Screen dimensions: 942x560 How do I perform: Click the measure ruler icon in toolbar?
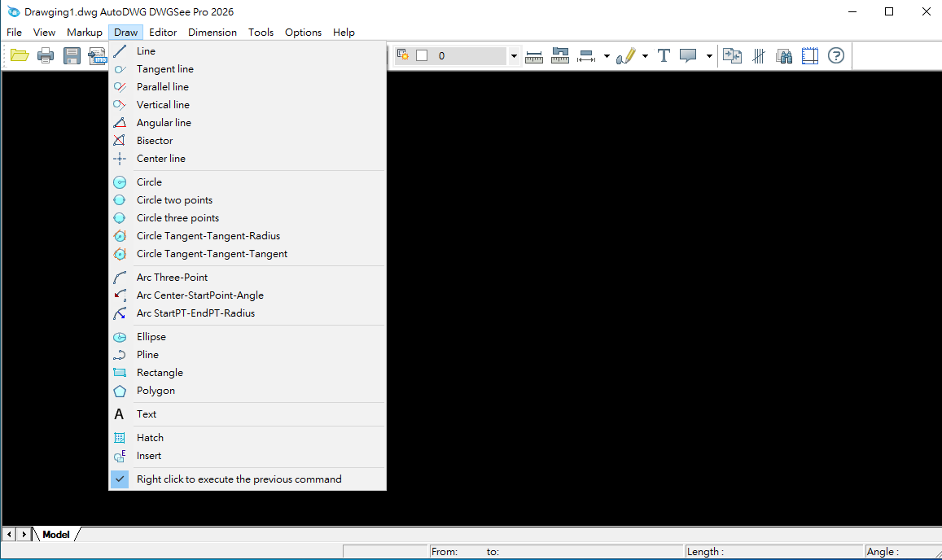pos(534,55)
